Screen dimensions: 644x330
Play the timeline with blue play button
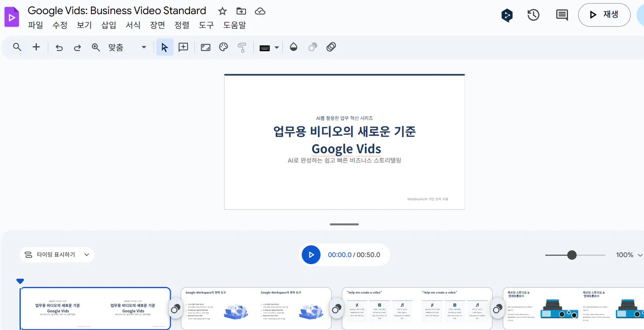(x=311, y=255)
